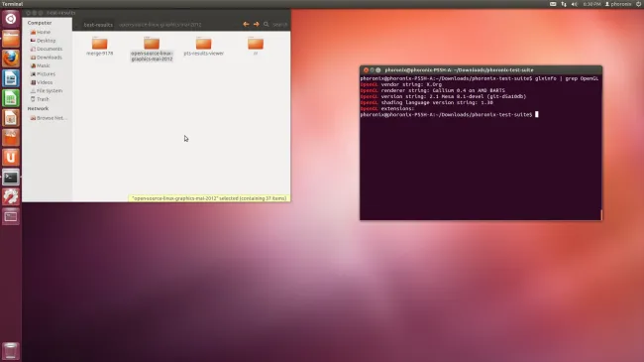The width and height of the screenshot is (644, 362).
Task: Open System Settings wrench icon
Action: pos(11,196)
